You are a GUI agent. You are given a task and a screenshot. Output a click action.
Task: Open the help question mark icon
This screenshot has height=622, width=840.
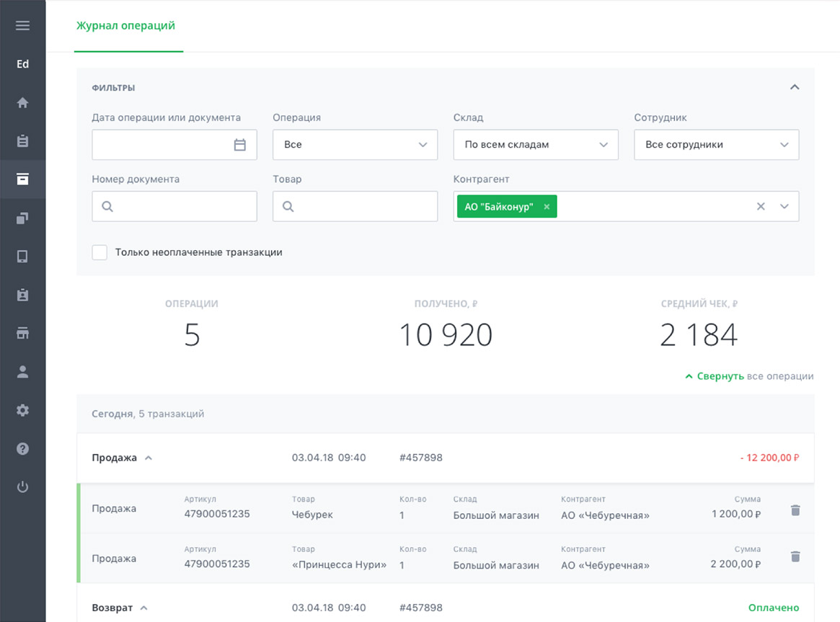tap(22, 449)
